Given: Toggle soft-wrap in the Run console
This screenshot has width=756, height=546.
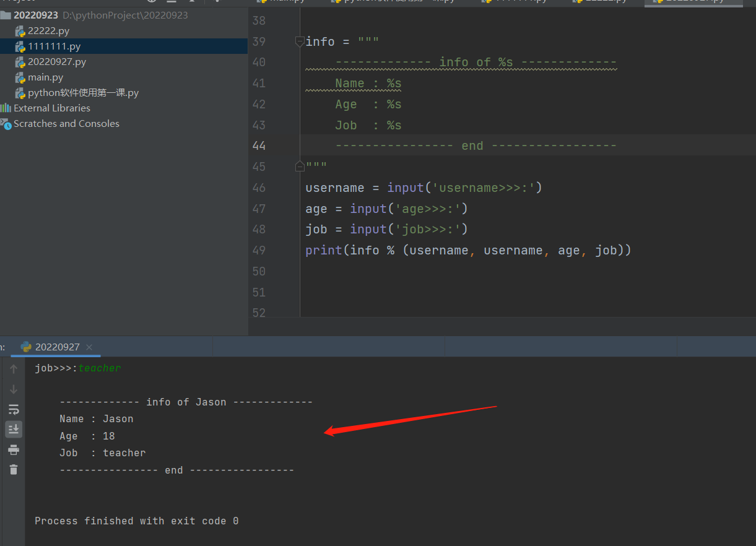Looking at the screenshot, I should [x=14, y=409].
